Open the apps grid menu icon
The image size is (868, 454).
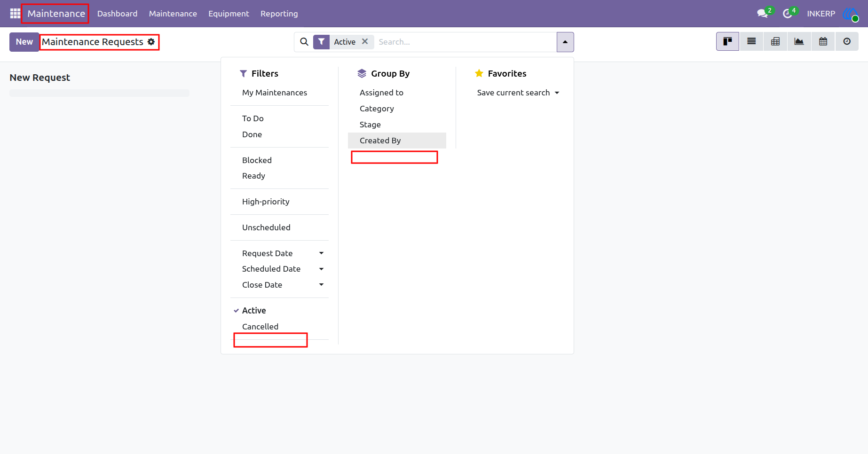[x=15, y=14]
